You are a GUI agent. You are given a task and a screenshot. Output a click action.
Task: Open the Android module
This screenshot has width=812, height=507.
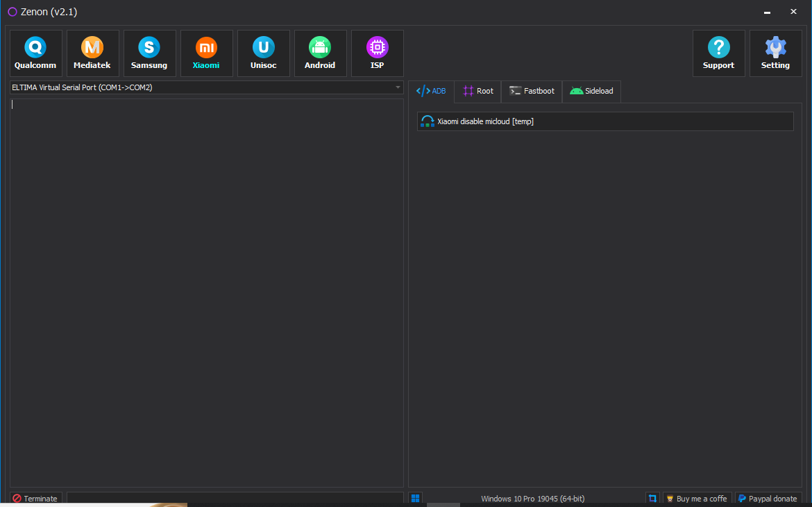click(321, 53)
